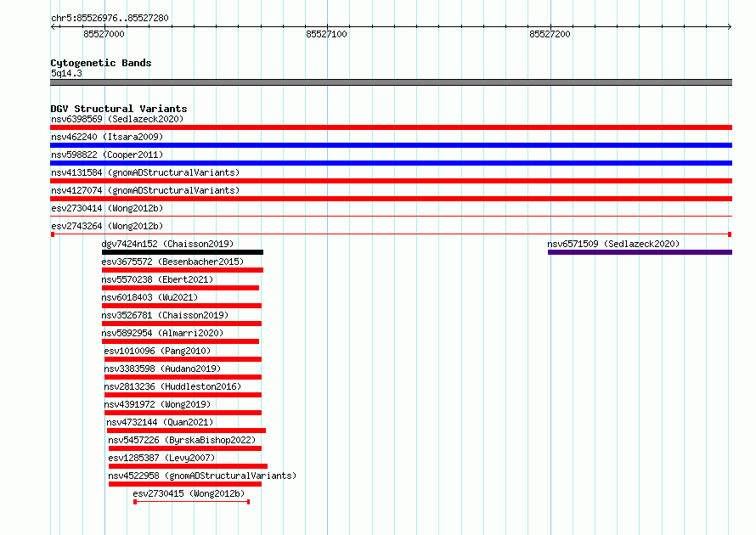The width and height of the screenshot is (756, 535).
Task: Select the nsv462240 (Itsara2009) blue bar
Action: click(x=391, y=145)
